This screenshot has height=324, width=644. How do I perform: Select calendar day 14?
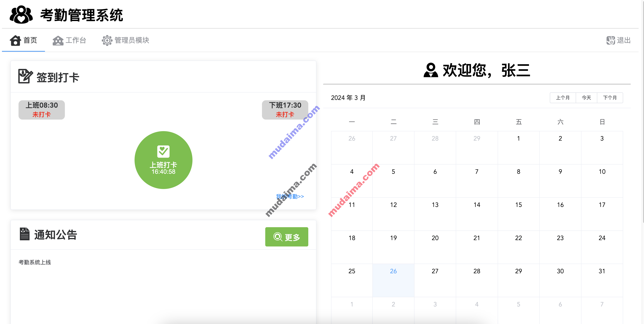(477, 214)
